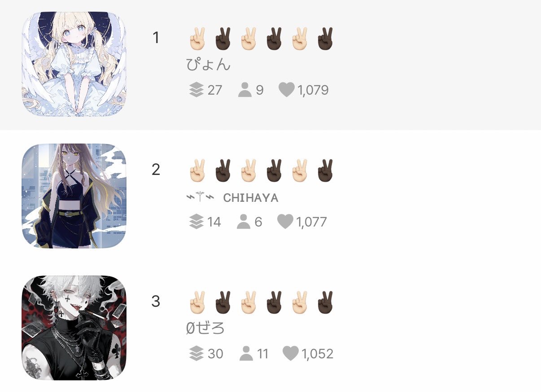Open the white-haired smoking man thumbnail
This screenshot has width=541, height=392.
[74, 328]
